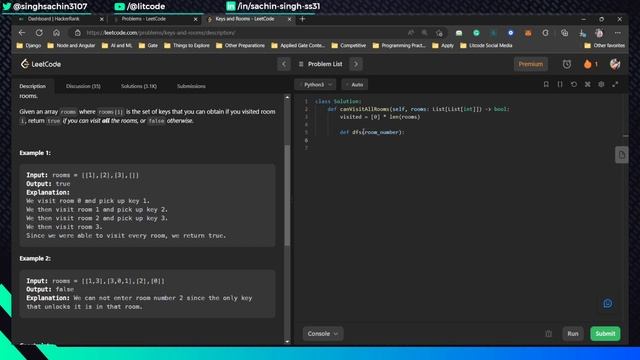Open the Apply bookmarks folder
640x360 pixels.
pyautogui.click(x=443, y=45)
